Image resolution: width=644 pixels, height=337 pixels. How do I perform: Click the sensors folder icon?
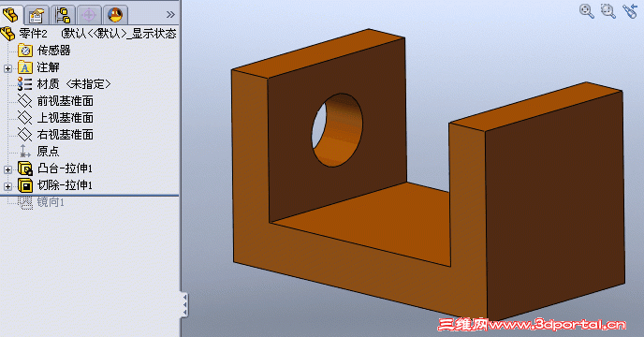25,51
